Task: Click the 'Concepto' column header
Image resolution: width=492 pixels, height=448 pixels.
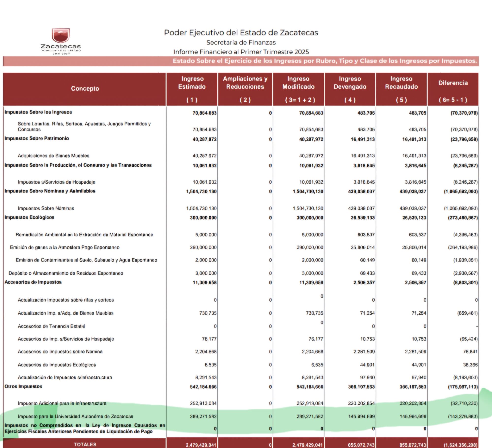Action: [x=85, y=89]
